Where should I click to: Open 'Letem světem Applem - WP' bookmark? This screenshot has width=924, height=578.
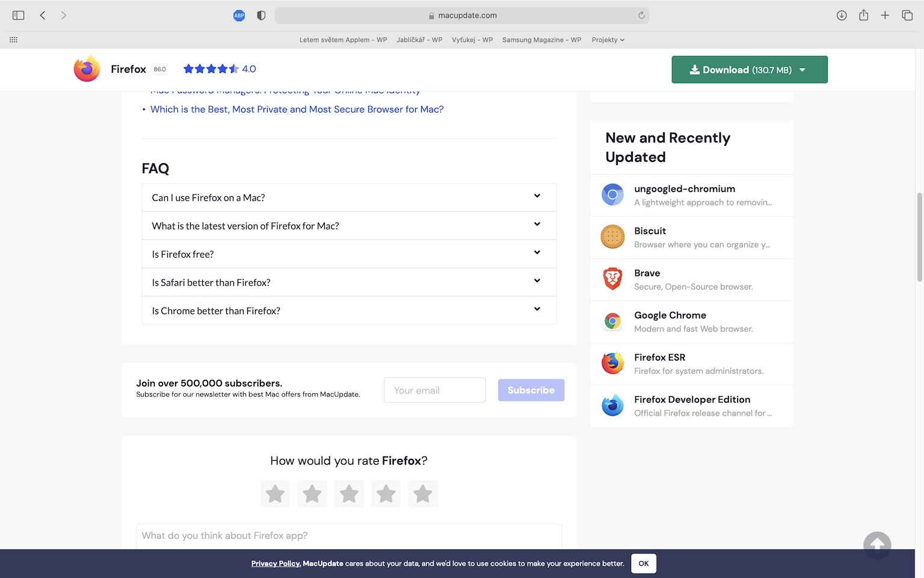(x=343, y=40)
